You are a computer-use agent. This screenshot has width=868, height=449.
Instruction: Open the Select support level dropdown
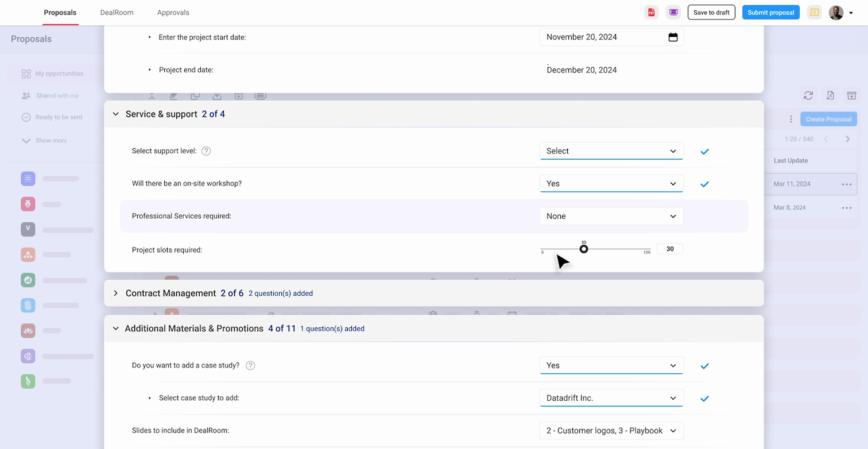tap(611, 151)
